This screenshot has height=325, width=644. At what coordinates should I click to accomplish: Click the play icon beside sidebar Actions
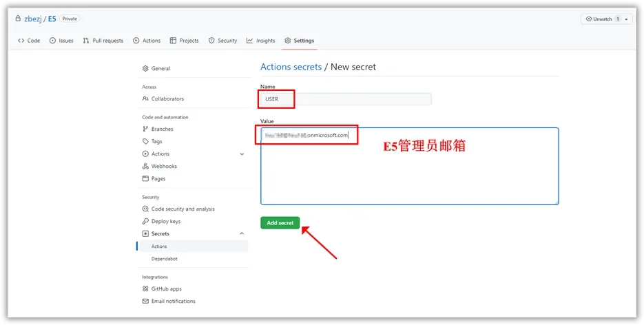145,154
